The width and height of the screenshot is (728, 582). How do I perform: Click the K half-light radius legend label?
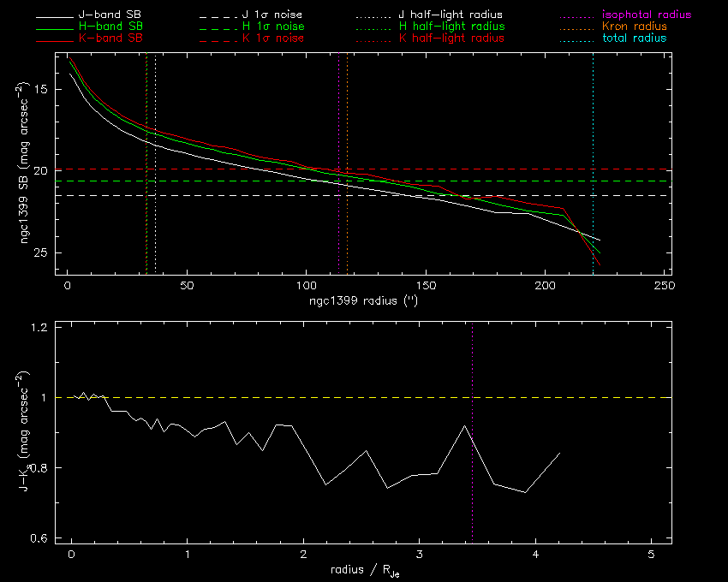[451, 39]
